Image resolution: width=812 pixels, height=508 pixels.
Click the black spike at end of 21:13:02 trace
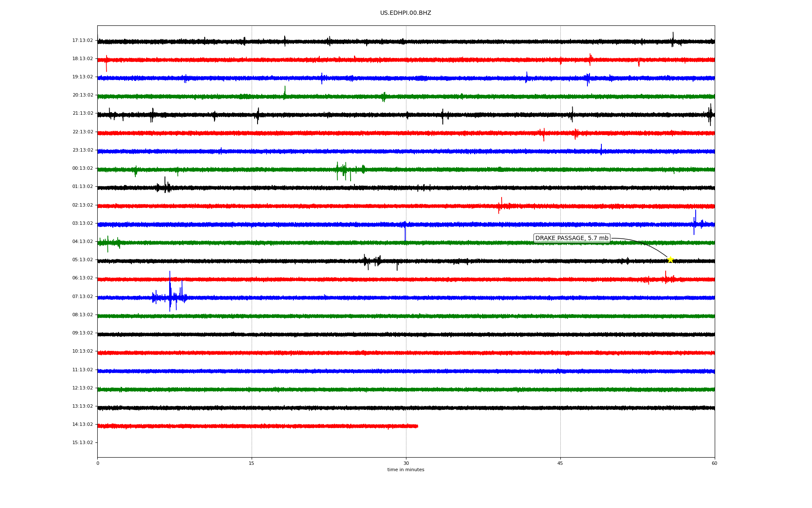pos(710,114)
